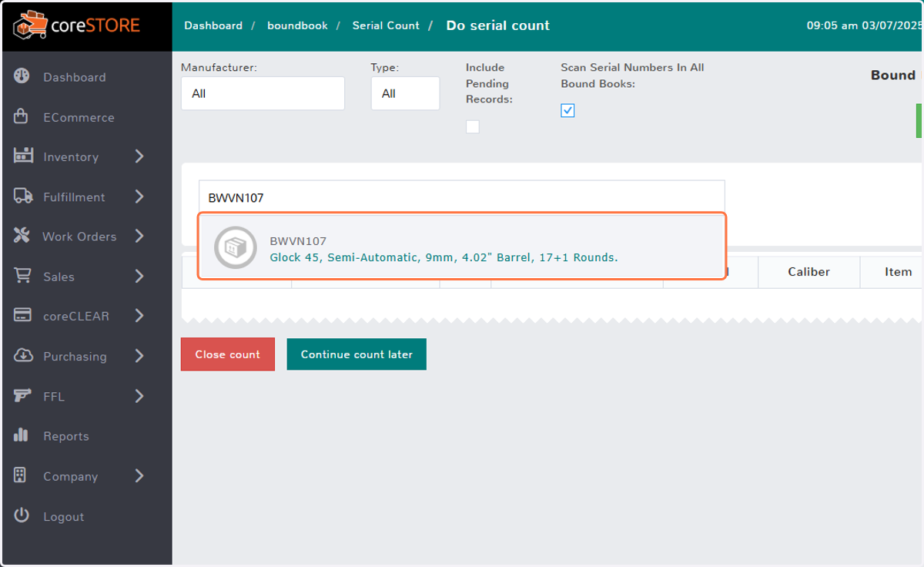Open Reports menu item
The image size is (924, 567).
coord(66,436)
